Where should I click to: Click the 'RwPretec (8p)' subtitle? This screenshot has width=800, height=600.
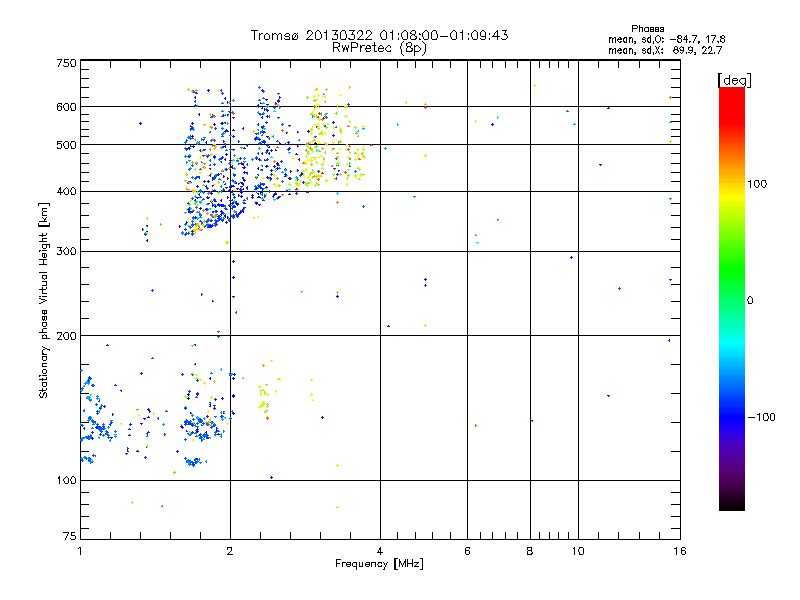point(379,48)
